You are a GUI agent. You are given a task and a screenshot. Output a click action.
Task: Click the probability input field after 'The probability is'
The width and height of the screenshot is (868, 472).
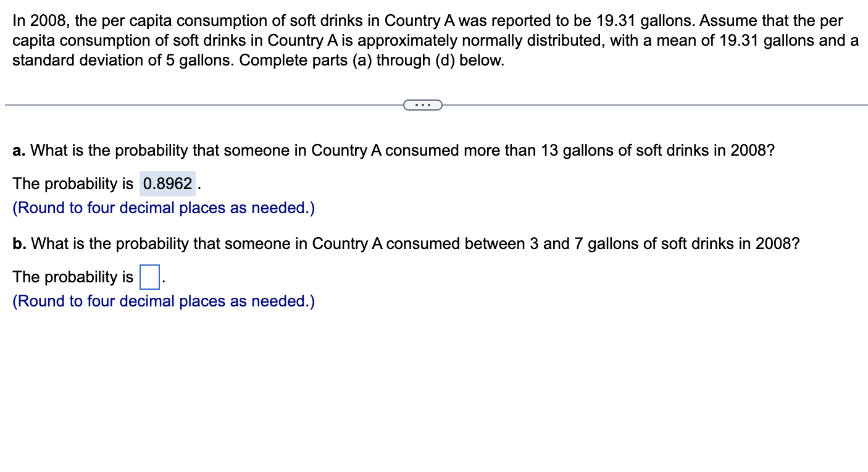tap(150, 276)
